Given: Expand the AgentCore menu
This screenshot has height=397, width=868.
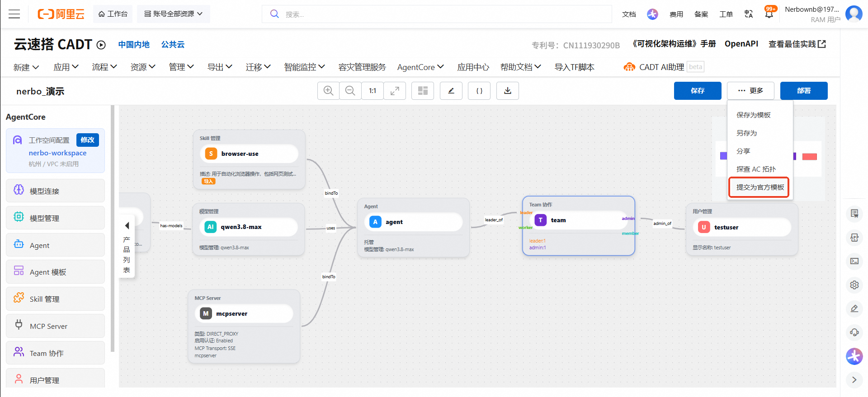Looking at the screenshot, I should pos(421,67).
